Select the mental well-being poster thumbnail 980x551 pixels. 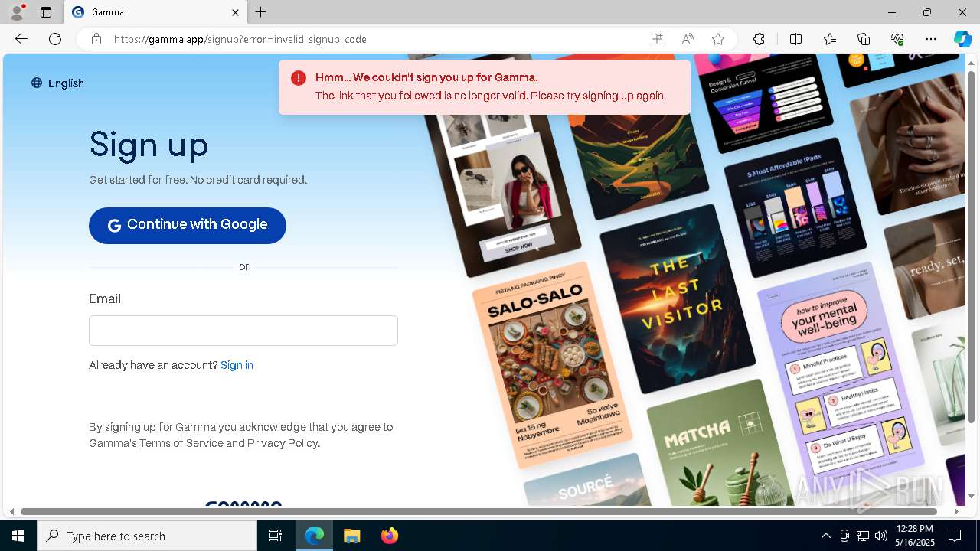841,371
